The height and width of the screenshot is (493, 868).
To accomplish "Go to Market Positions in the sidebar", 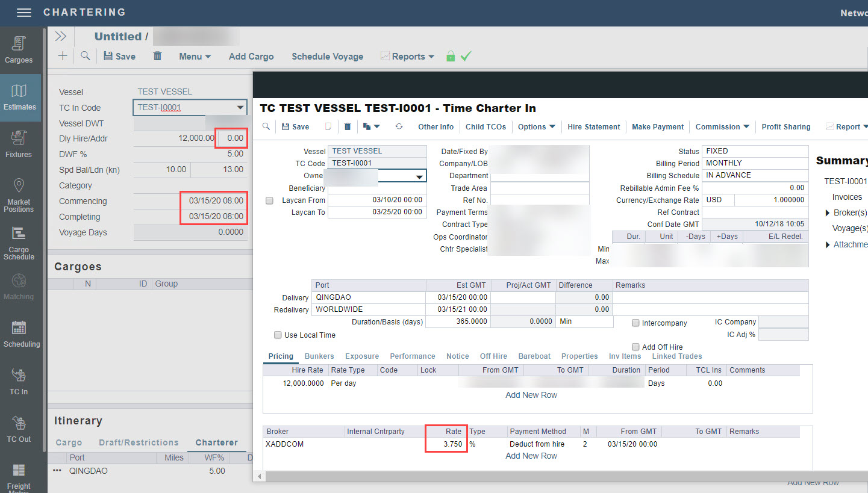I will point(19,194).
